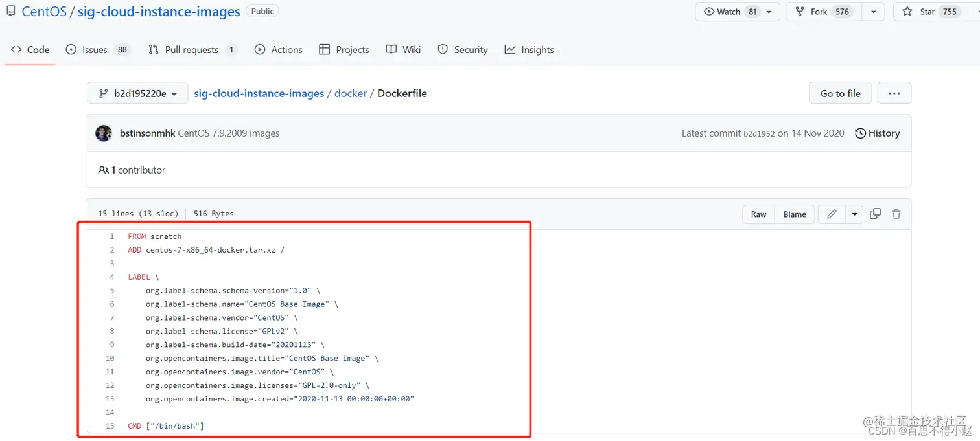
Task: Open the Insights tab
Action: [530, 49]
